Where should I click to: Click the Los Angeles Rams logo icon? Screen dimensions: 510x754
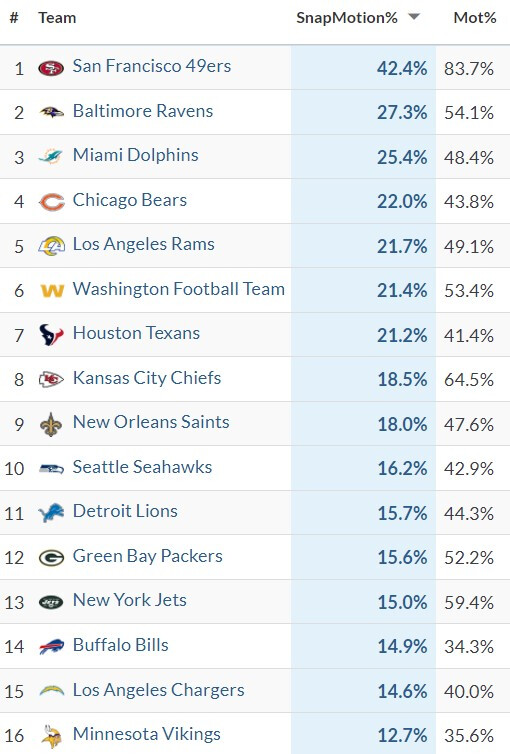[51, 246]
